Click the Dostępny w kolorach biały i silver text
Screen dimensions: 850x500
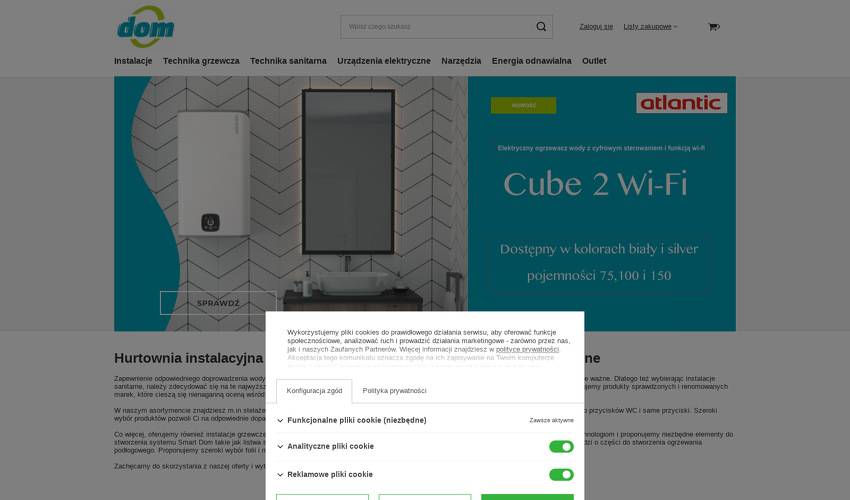pyautogui.click(x=598, y=249)
